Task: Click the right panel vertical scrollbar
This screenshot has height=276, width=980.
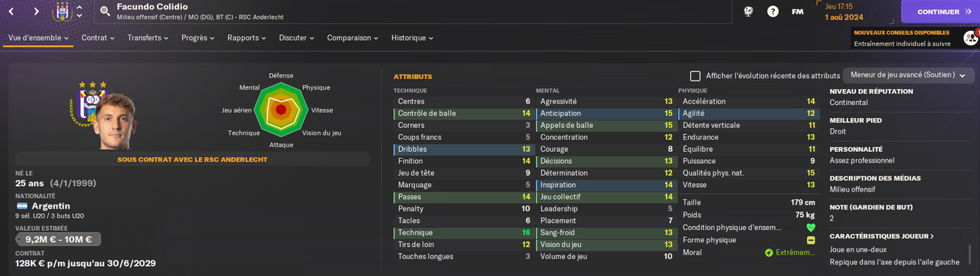Action: click(970, 255)
